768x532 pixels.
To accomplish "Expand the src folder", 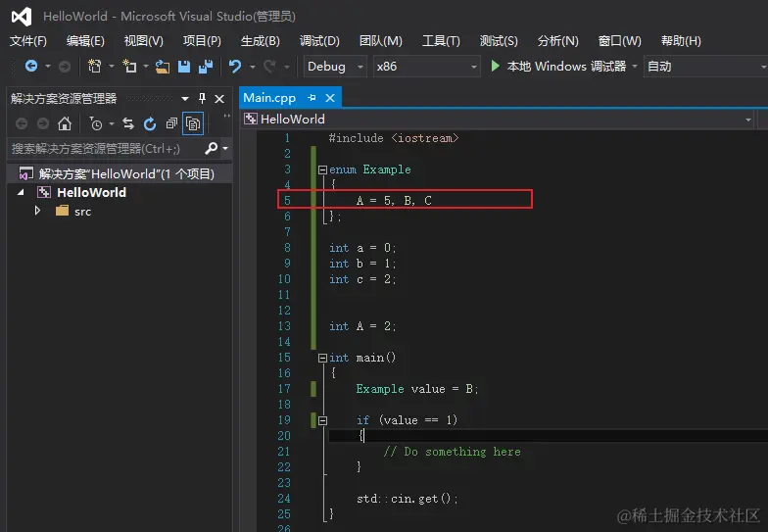I will 37,211.
